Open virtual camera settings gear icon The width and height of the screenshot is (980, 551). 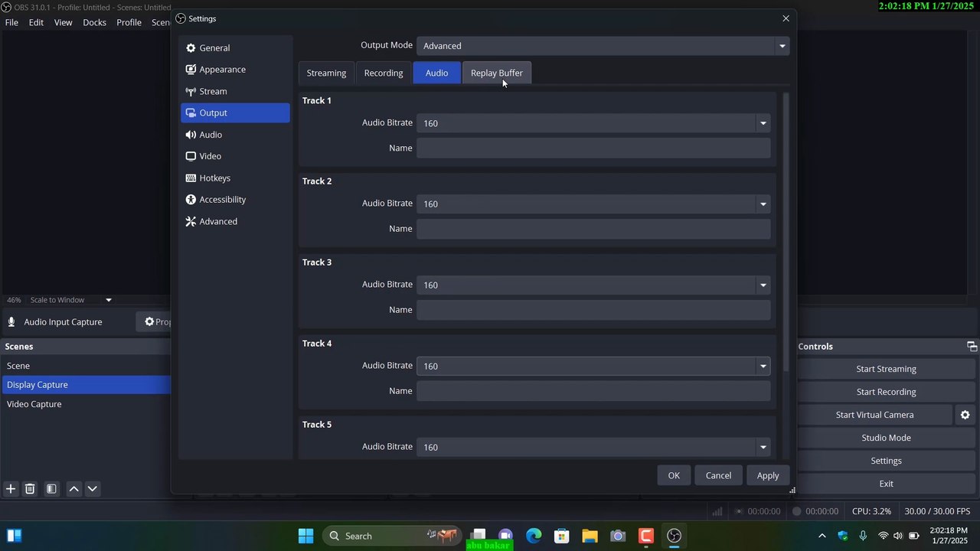point(965,415)
